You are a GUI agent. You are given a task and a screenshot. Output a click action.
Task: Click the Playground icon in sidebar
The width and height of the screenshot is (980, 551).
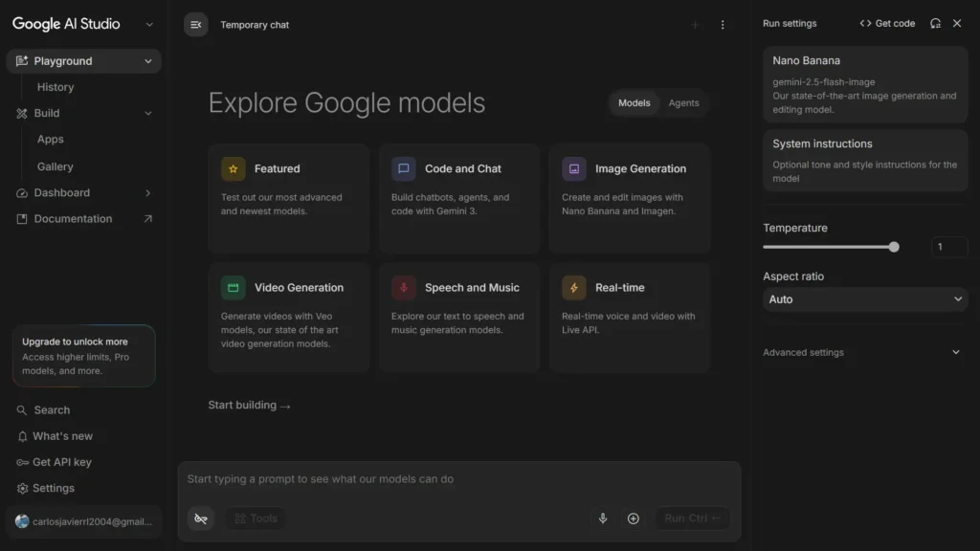pos(22,61)
